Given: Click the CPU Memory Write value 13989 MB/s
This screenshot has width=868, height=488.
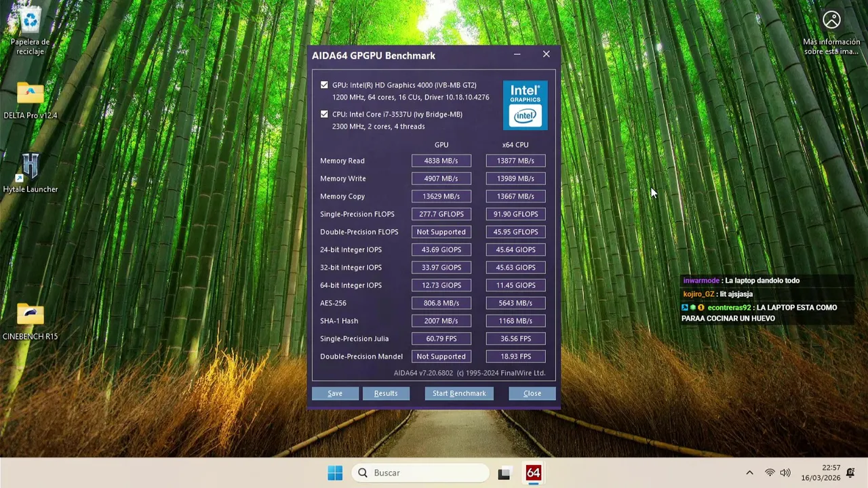Looking at the screenshot, I should pyautogui.click(x=515, y=178).
